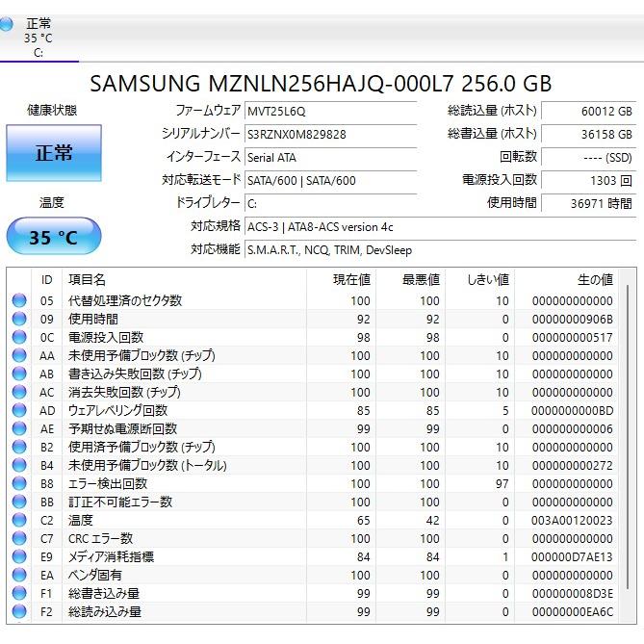Click total host writes value 36158 GB
This screenshot has width=644, height=644.
pyautogui.click(x=588, y=135)
